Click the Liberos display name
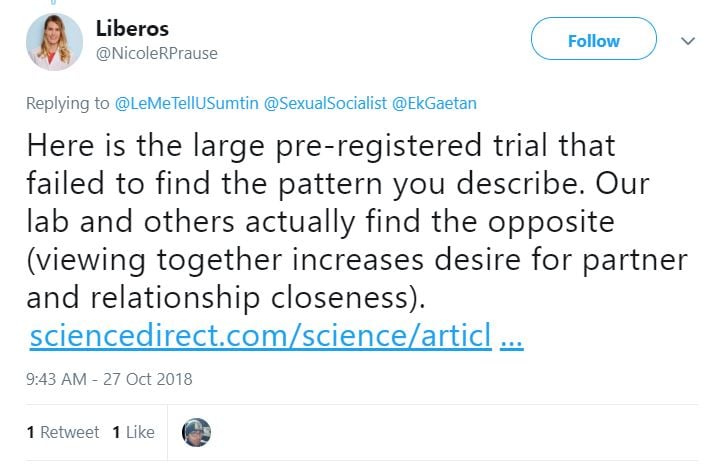Screen dimensions: 715x470 pos(133,29)
